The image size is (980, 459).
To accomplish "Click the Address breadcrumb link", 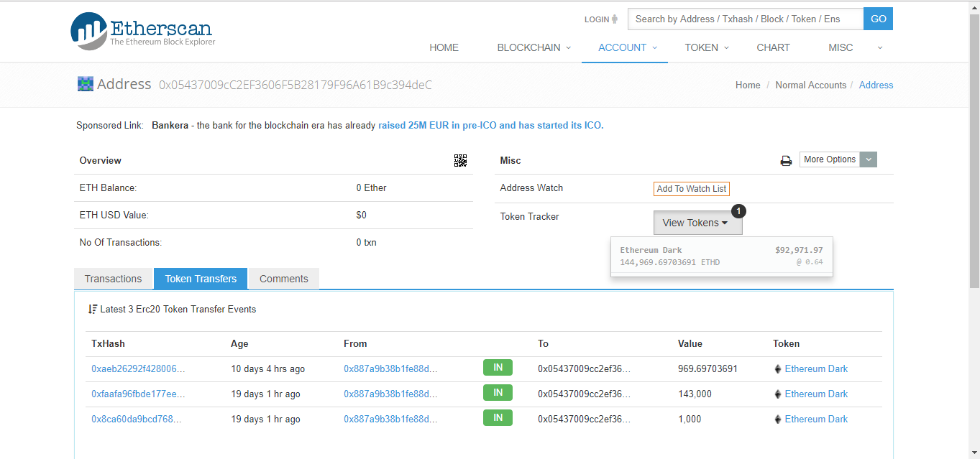I will point(876,85).
